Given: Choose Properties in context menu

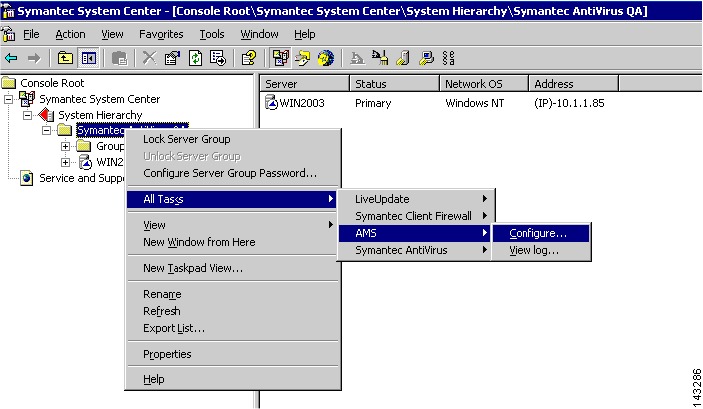Looking at the screenshot, I should pyautogui.click(x=232, y=354).
